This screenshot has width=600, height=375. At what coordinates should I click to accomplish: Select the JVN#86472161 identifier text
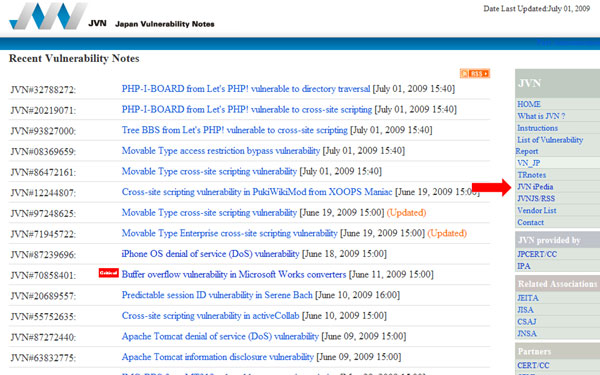coord(43,173)
